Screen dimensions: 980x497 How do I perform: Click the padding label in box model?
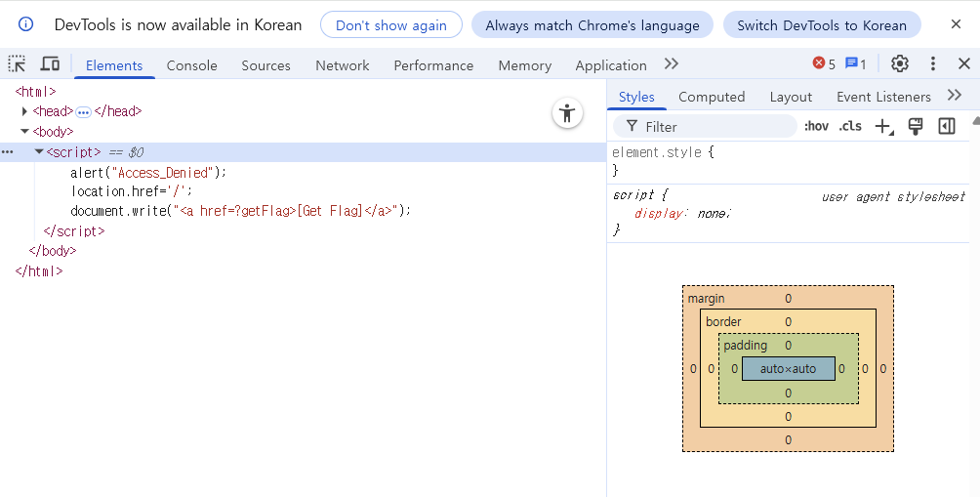[745, 345]
